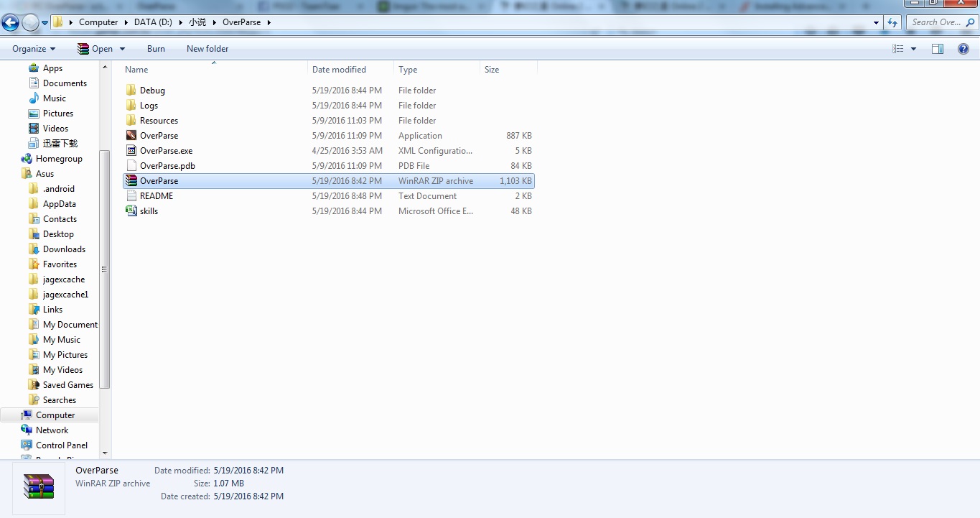980x518 pixels.
Task: Toggle the preview pane icon
Action: 938,49
